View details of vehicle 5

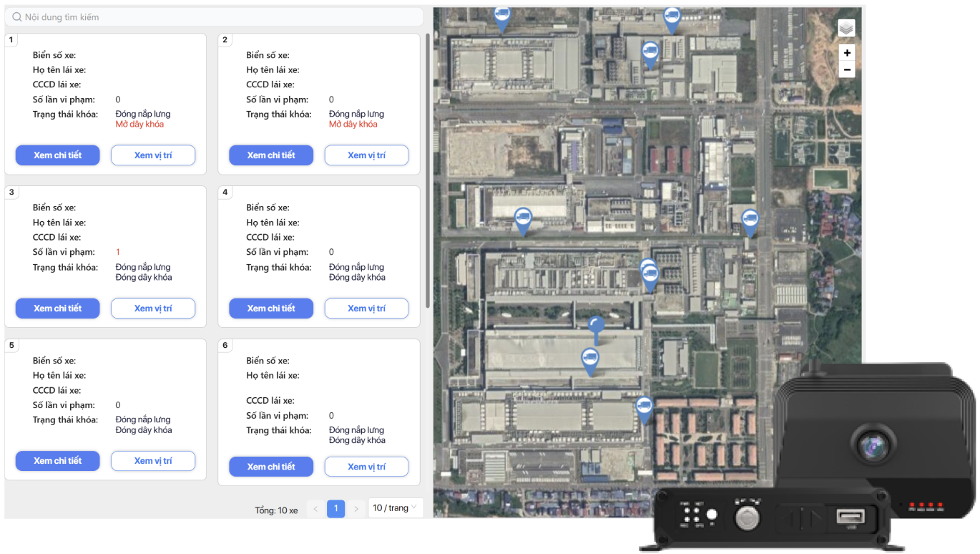57,461
